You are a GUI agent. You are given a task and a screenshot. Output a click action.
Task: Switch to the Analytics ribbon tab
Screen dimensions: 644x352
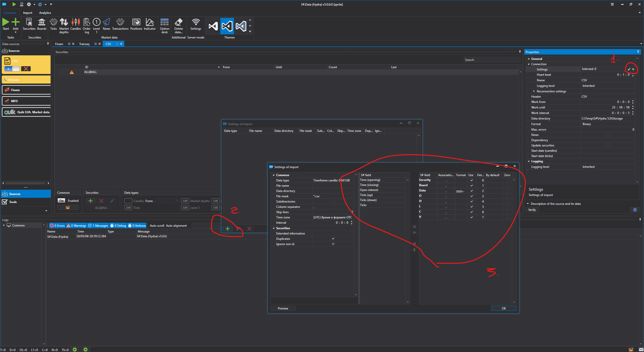point(45,13)
